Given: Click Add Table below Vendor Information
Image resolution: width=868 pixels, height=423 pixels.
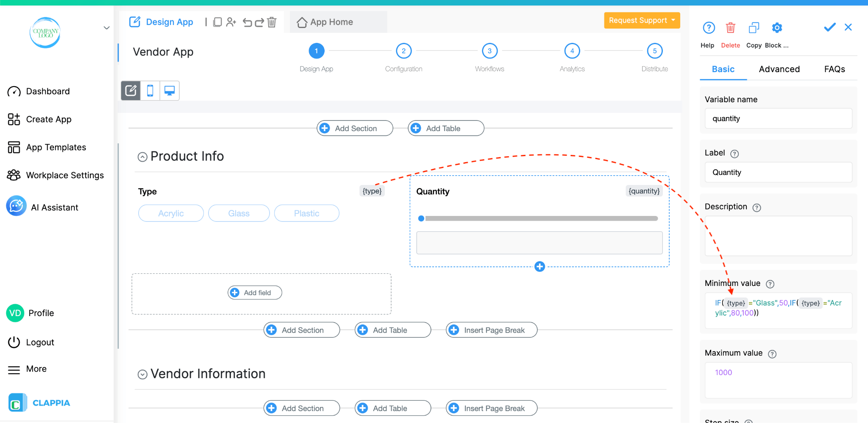Looking at the screenshot, I should (x=393, y=408).
